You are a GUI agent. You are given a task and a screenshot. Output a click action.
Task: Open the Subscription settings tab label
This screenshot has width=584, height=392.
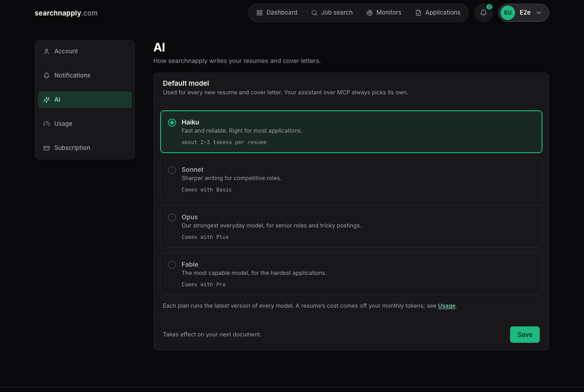72,148
